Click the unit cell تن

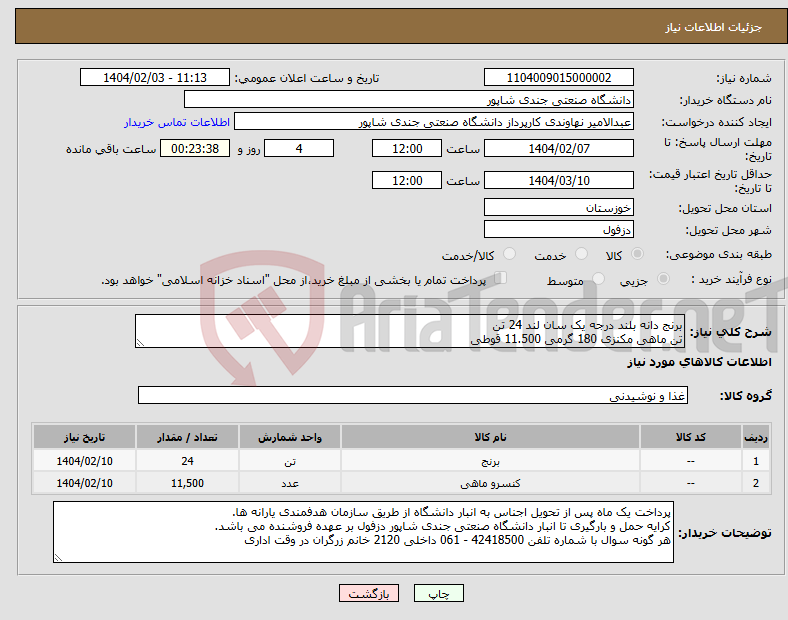pos(290,461)
